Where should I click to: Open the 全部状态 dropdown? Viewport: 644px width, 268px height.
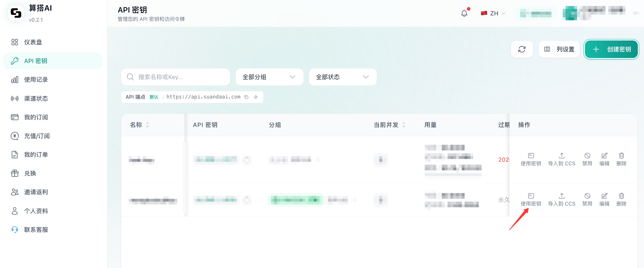(x=342, y=77)
